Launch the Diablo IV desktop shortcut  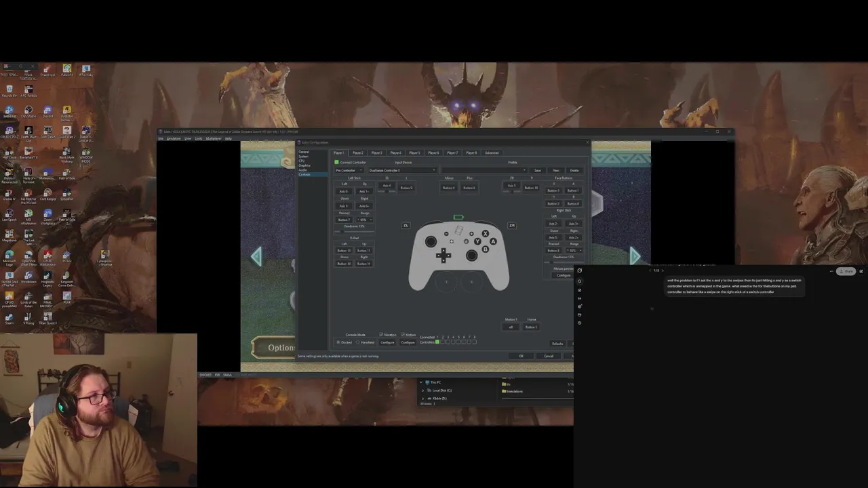pyautogui.click(x=9, y=194)
